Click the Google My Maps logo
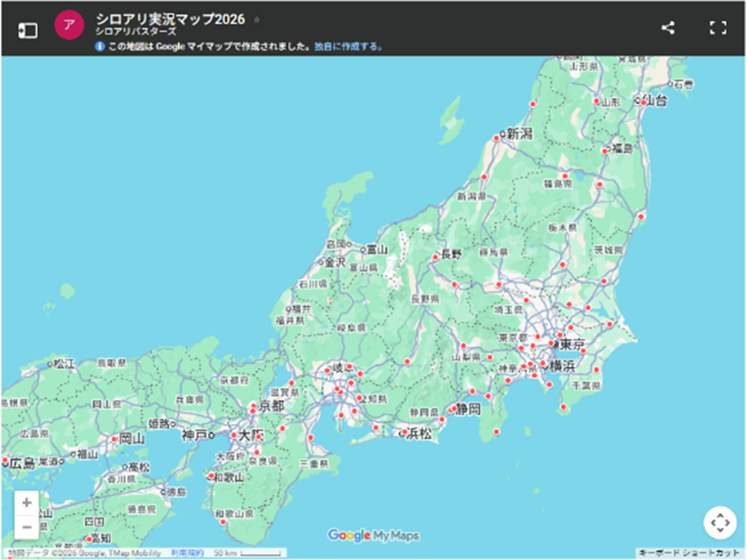This screenshot has height=560, width=746. (x=373, y=535)
